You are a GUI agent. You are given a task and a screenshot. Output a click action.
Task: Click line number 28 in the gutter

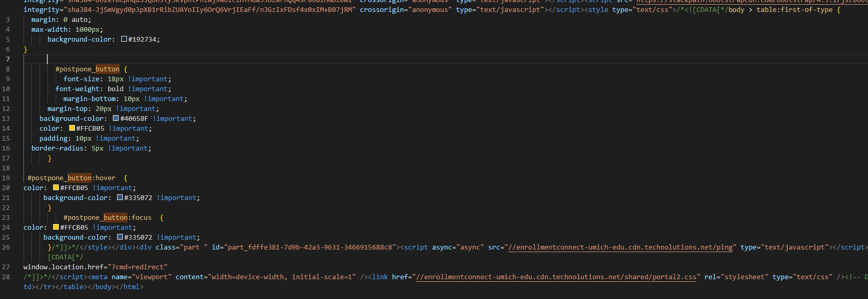(x=6, y=277)
